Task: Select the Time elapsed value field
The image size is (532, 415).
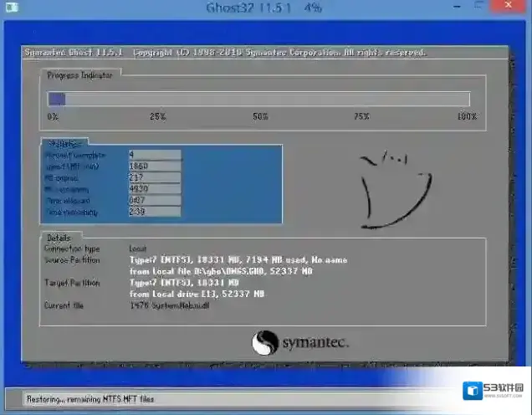Action: point(154,201)
